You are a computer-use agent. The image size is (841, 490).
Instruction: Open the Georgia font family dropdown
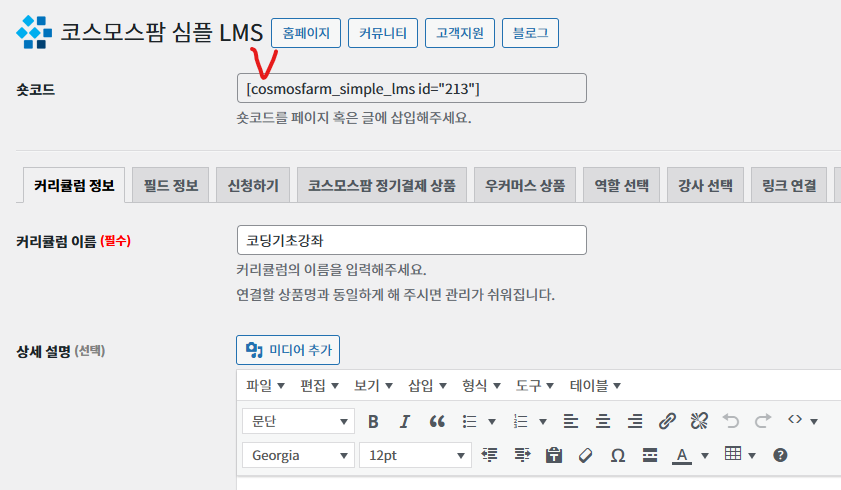298,455
